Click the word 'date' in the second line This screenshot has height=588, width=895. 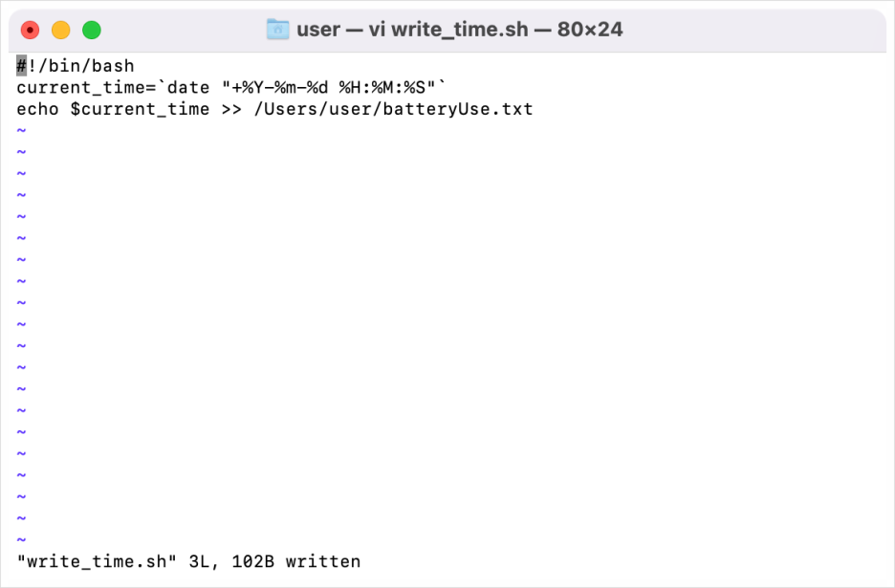(188, 87)
